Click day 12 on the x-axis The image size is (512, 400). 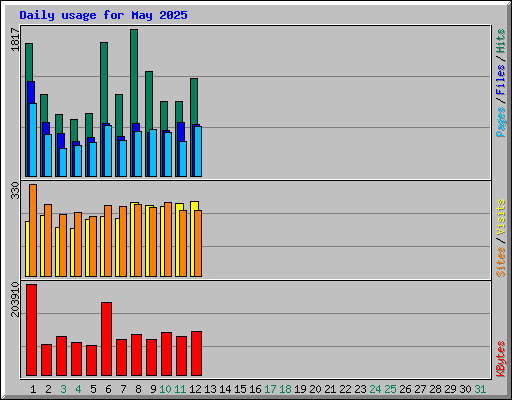point(195,389)
